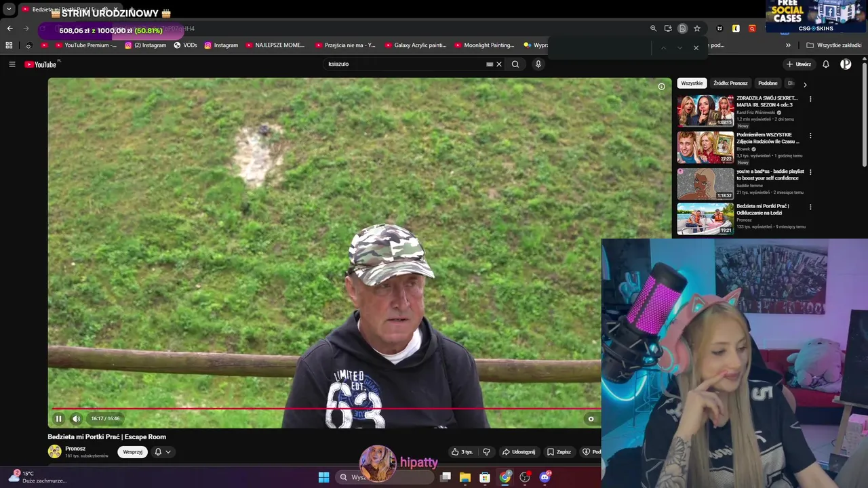Image resolution: width=868 pixels, height=488 pixels.
Task: Open YouTube notifications bell
Action: pyautogui.click(x=826, y=64)
